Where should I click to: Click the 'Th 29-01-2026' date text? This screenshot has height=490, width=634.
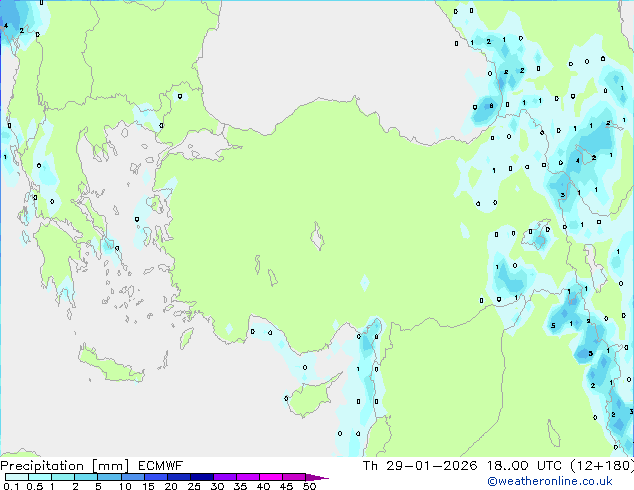(x=420, y=466)
